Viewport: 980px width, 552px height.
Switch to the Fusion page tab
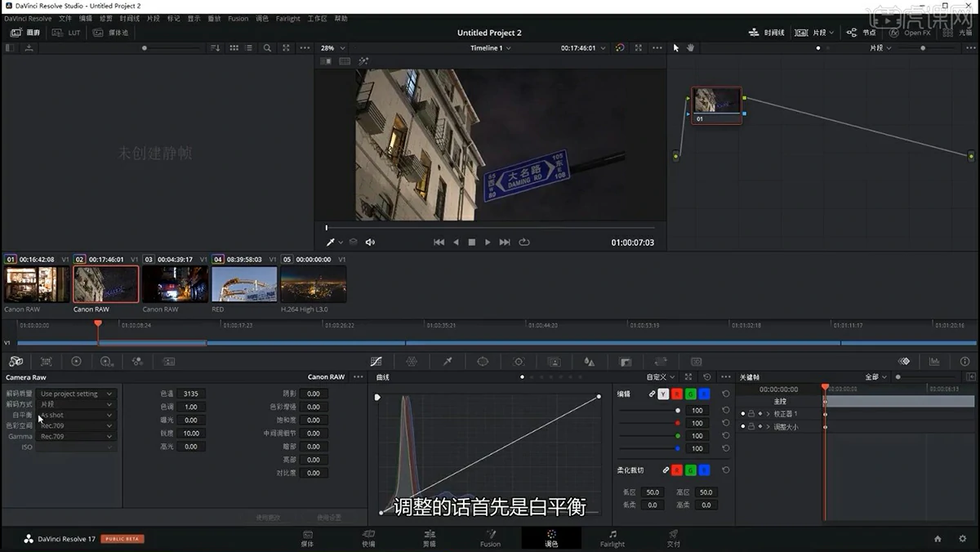pyautogui.click(x=490, y=538)
